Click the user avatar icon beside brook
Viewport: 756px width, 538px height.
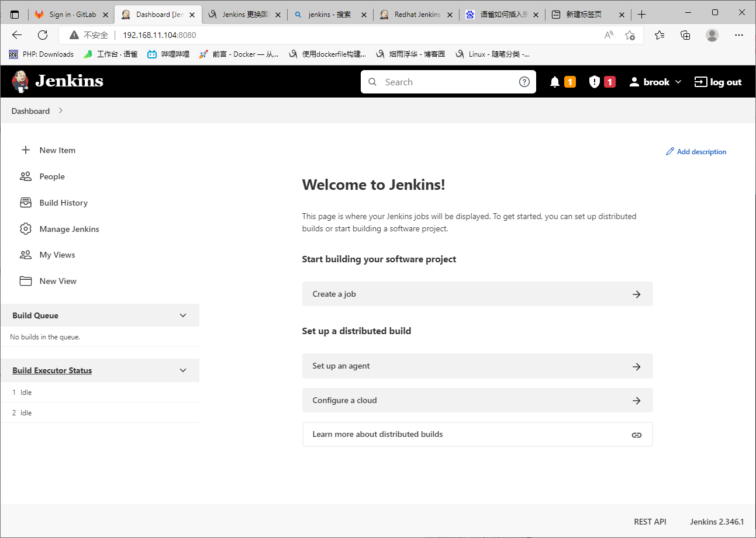point(634,82)
